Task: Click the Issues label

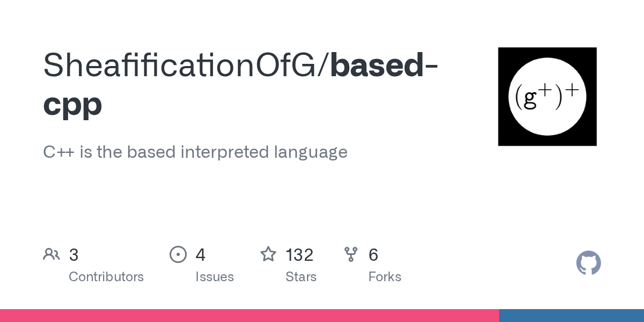Action: point(215,277)
